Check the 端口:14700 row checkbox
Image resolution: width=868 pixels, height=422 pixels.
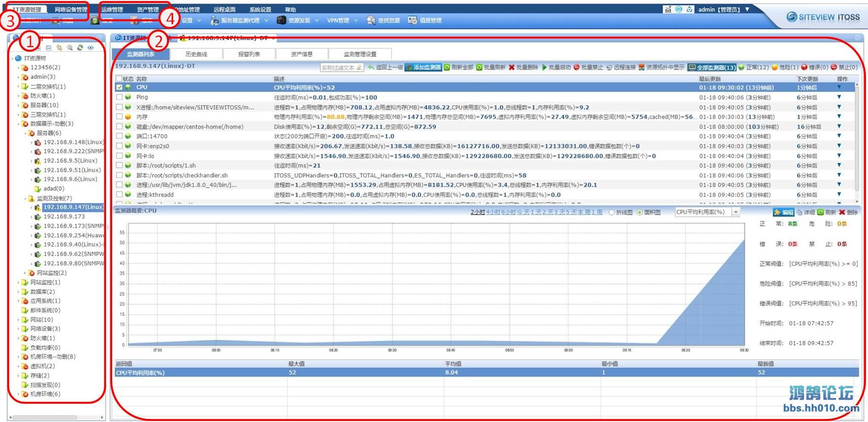pos(119,136)
